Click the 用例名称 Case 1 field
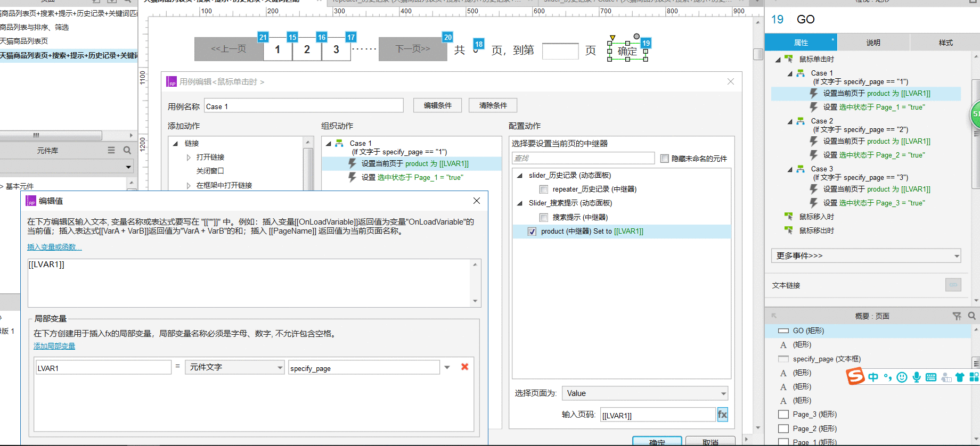This screenshot has height=446, width=980. click(304, 106)
